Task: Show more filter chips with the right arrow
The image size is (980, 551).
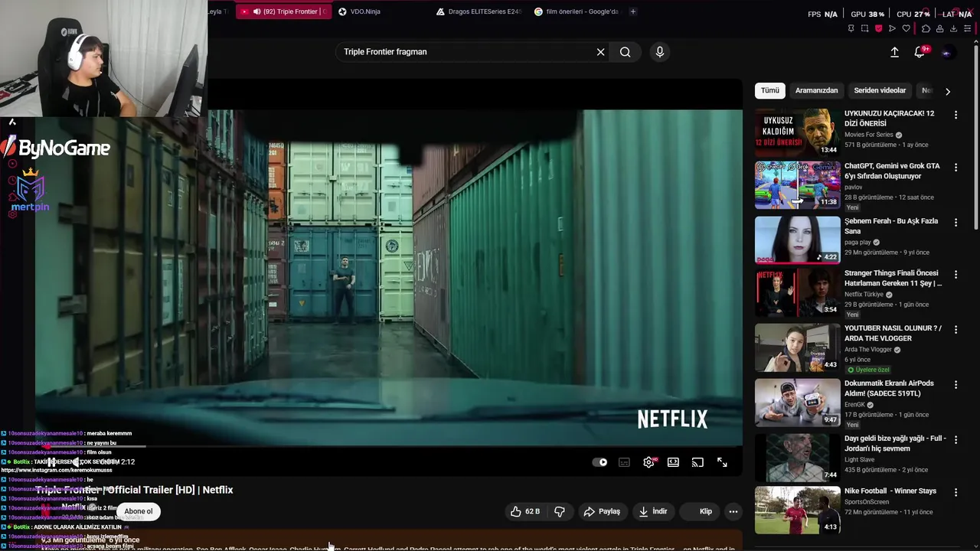Action: click(948, 91)
